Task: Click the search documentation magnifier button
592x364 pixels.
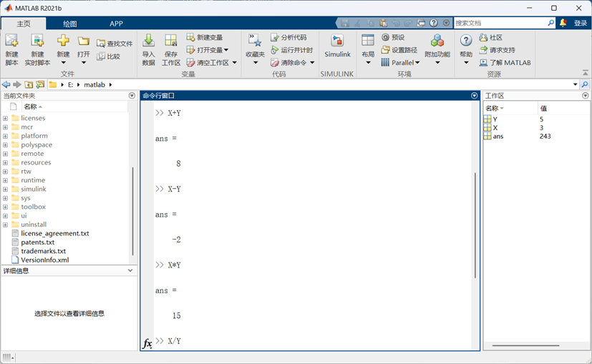Action: coord(551,23)
